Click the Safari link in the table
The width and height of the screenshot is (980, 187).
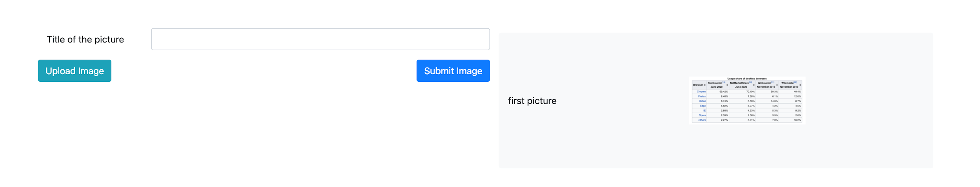pos(702,101)
